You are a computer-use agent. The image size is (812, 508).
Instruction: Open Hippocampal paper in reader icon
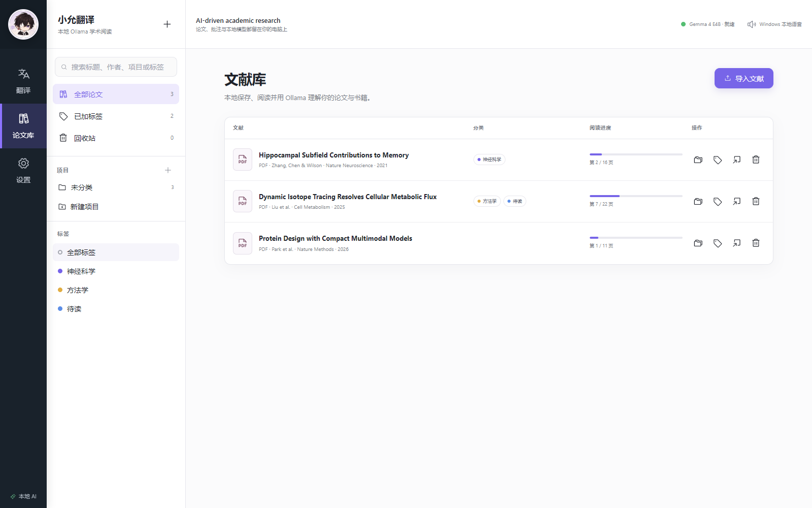736,160
